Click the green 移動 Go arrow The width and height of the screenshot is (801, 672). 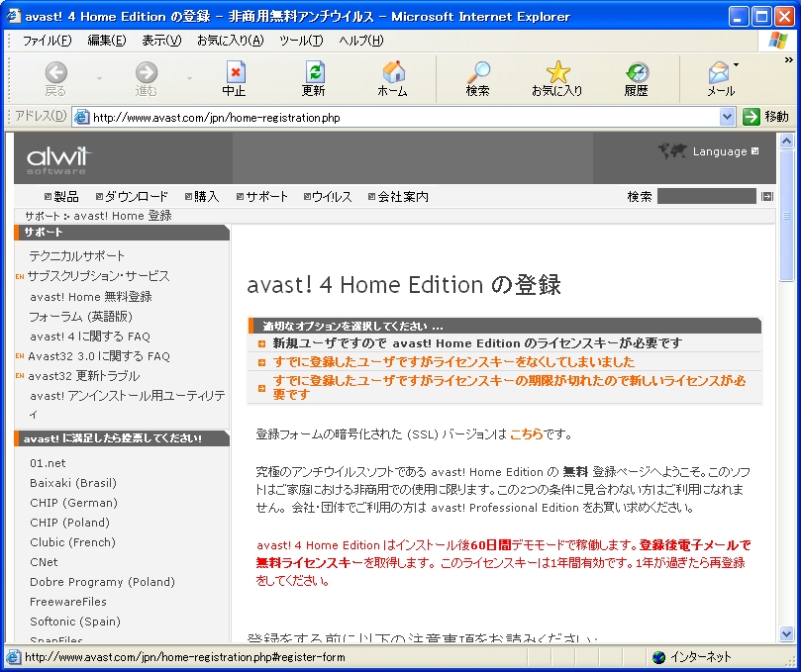point(751,117)
